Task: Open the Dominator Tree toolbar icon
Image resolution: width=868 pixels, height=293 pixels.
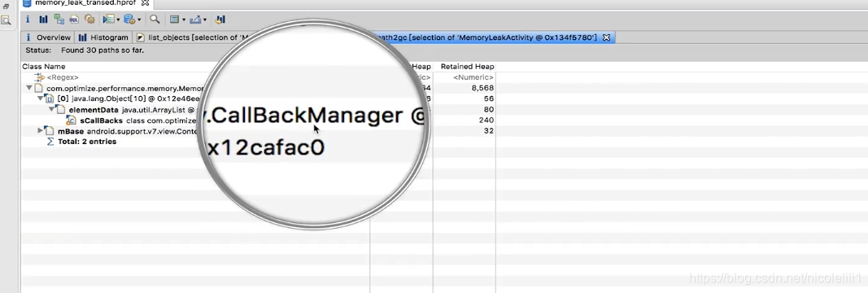Action: [x=59, y=20]
